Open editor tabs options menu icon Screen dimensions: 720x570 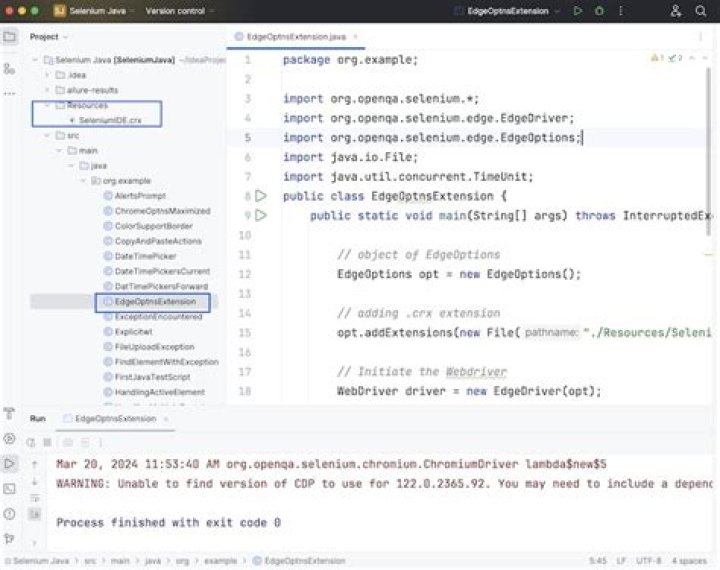coord(701,37)
